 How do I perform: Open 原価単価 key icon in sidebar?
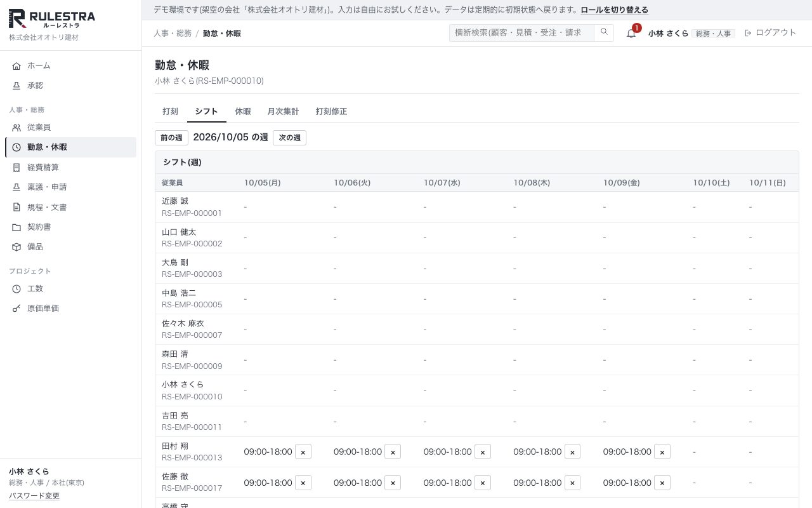(16, 309)
